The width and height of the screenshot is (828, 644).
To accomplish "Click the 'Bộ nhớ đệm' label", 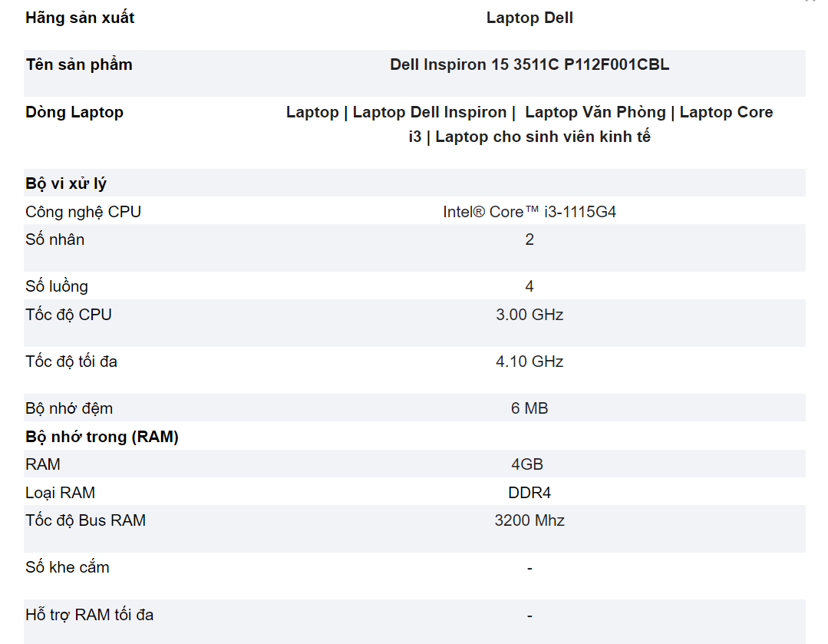I will (x=69, y=408).
